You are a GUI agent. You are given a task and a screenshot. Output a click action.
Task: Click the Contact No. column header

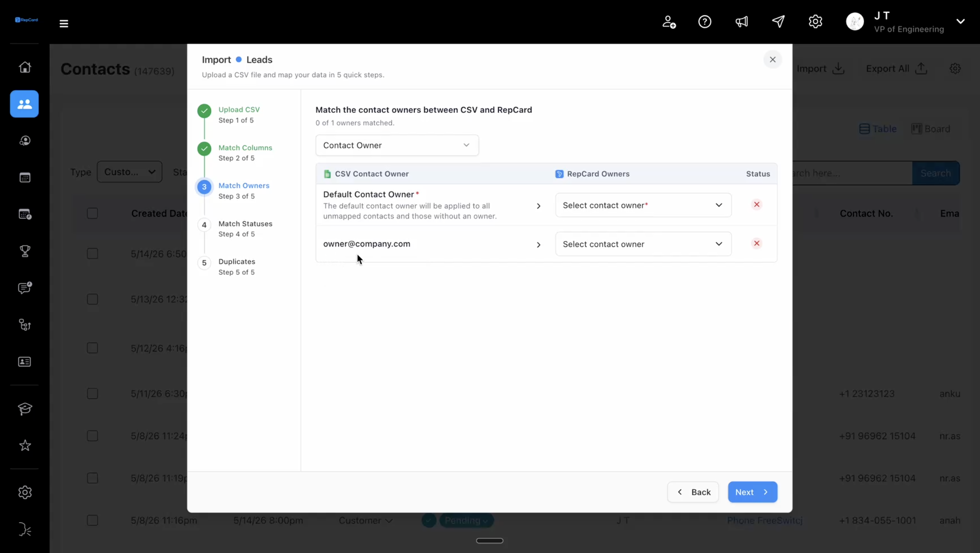coord(866,213)
